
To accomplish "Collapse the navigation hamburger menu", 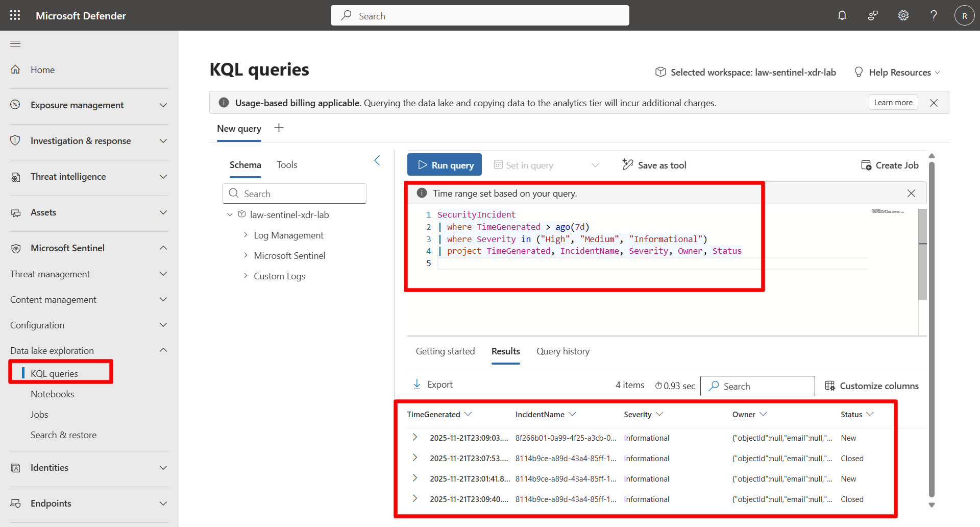I will [15, 43].
